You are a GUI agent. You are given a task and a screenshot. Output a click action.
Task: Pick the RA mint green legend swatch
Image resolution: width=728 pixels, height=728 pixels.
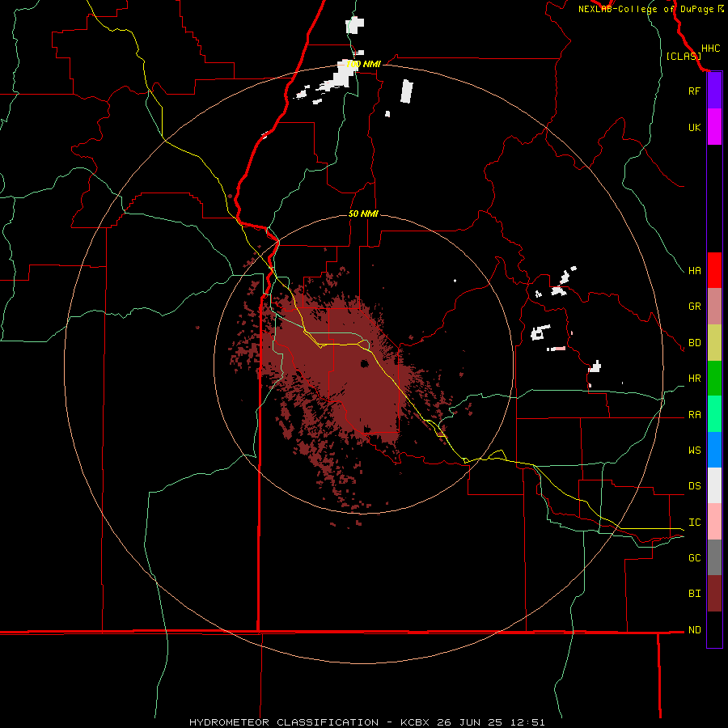coord(714,414)
